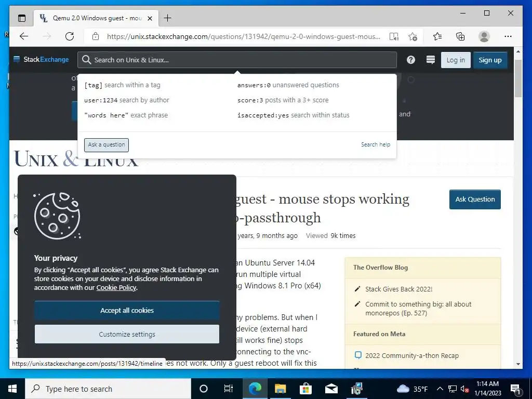
Task: Open Task View on the taskbar
Action: (x=229, y=389)
